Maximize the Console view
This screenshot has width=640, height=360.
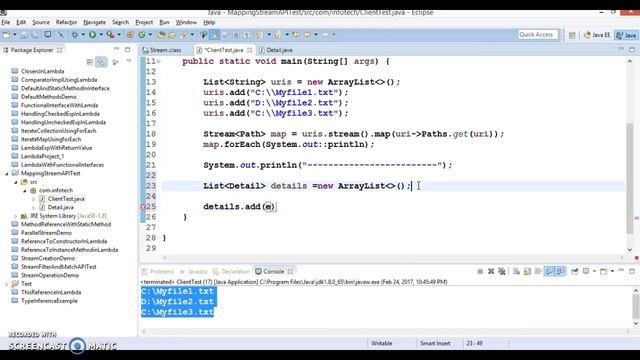pyautogui.click(x=632, y=271)
